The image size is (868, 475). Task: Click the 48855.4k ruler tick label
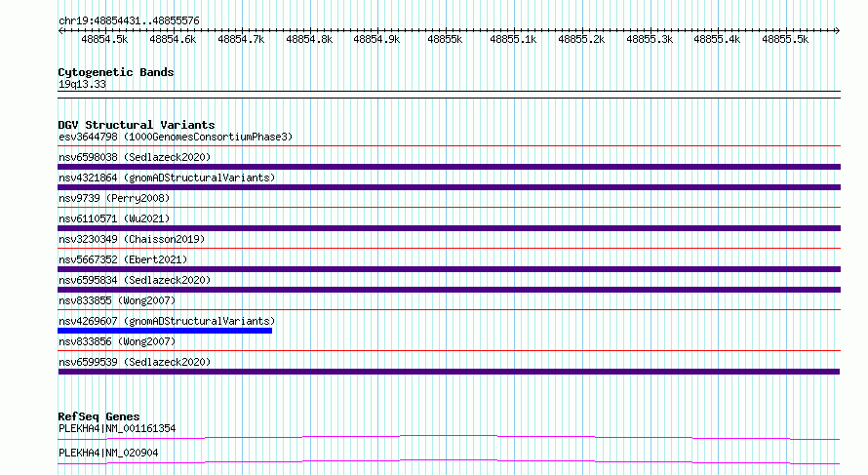[x=717, y=40]
